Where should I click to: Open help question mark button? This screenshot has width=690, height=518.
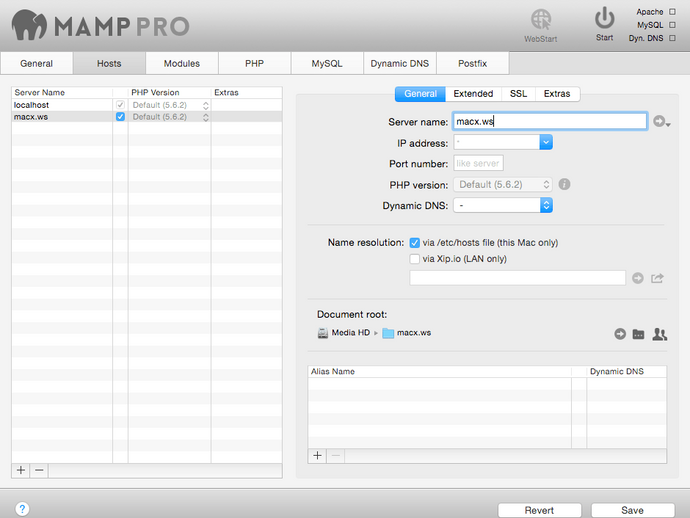22,509
